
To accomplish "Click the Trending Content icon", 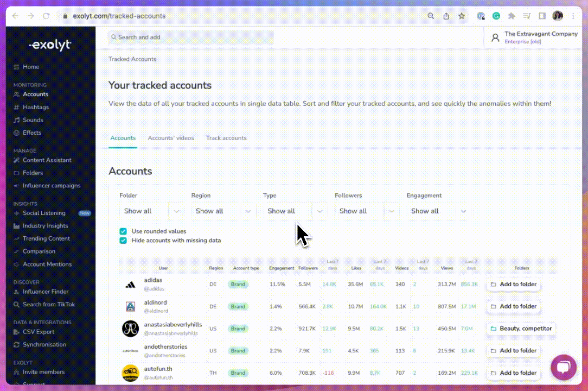I will click(x=16, y=239).
